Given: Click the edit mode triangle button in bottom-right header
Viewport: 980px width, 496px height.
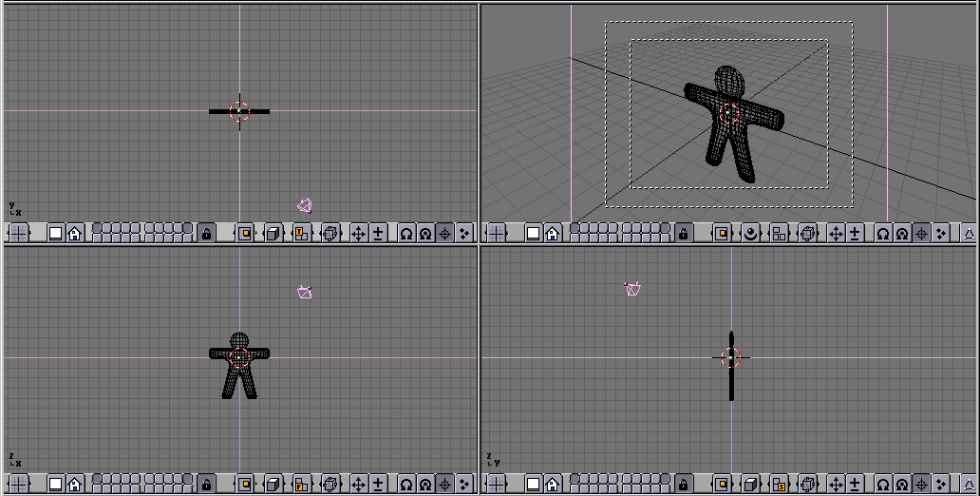Looking at the screenshot, I should click(970, 486).
